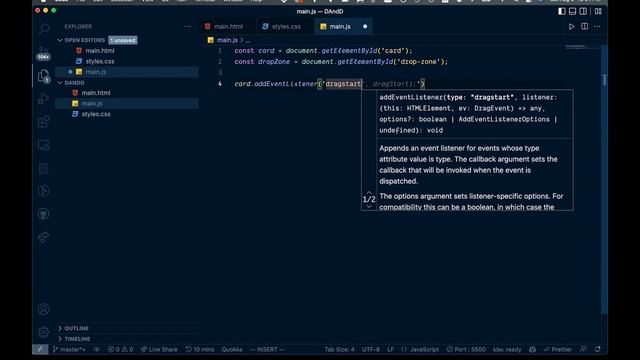
Task: Show next signature in parameter hint
Action: (369, 207)
